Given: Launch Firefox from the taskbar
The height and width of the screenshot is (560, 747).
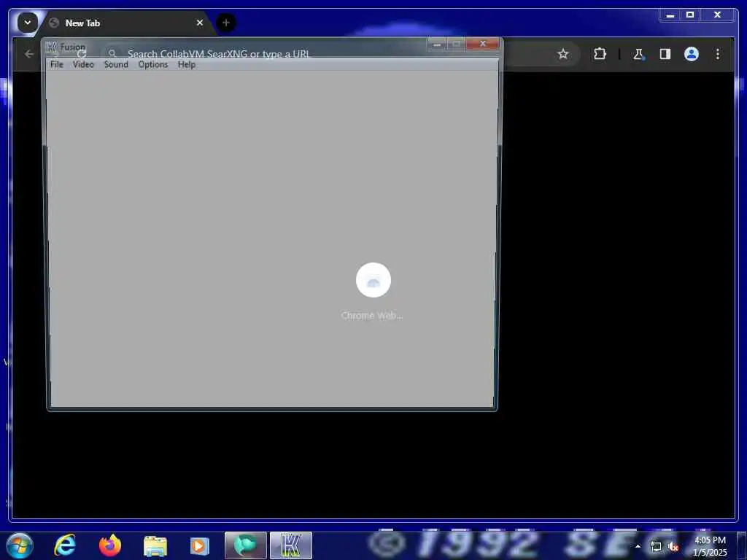Looking at the screenshot, I should click(x=110, y=545).
